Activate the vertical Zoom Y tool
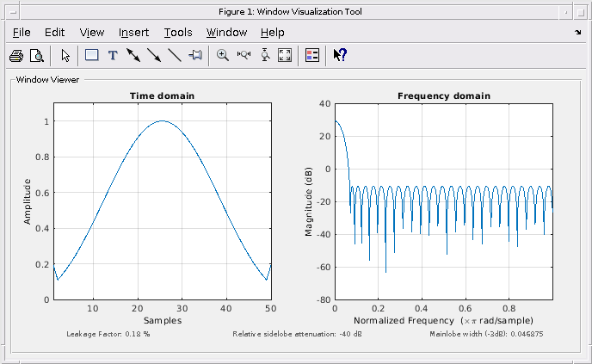This screenshot has width=592, height=364. coord(265,56)
